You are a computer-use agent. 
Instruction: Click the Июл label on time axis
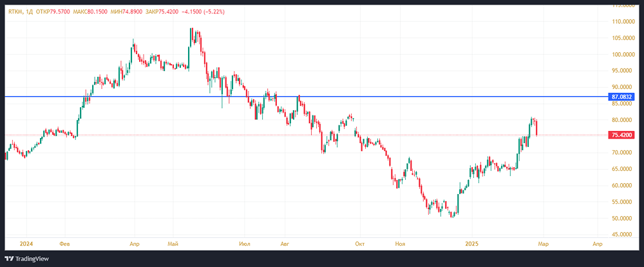coord(244,244)
